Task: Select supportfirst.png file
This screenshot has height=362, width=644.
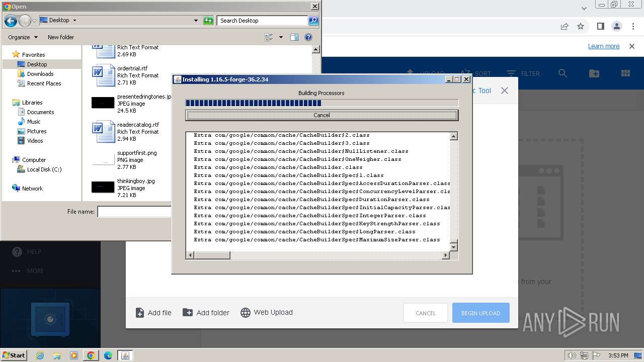Action: point(126,160)
